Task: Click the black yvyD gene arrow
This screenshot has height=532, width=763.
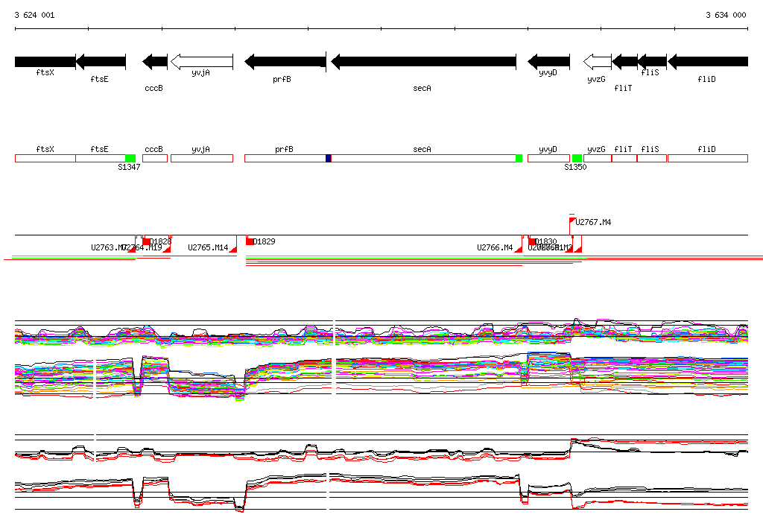Action: [x=548, y=61]
